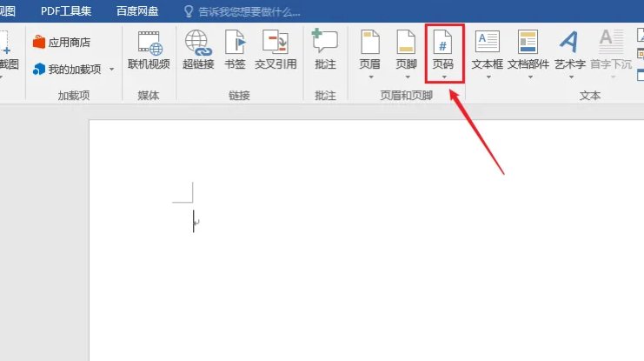
Task: Open Quick Parts (文档部件)
Action: point(528,54)
